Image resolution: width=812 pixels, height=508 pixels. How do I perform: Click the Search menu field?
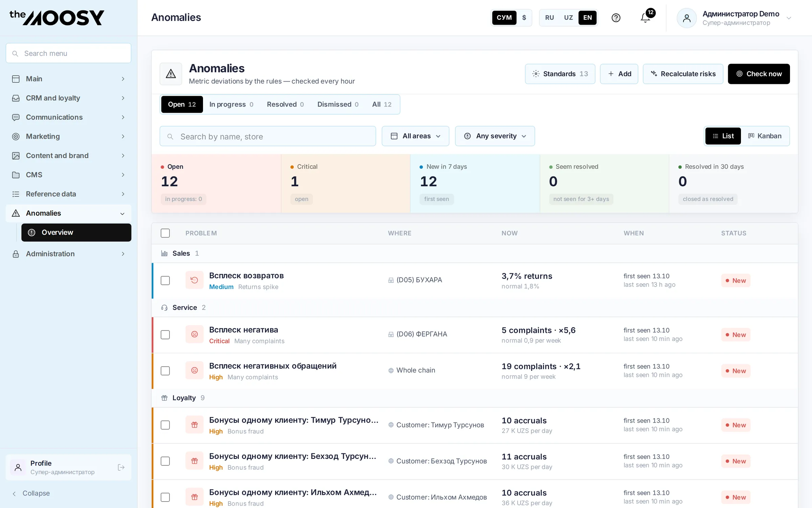point(68,53)
